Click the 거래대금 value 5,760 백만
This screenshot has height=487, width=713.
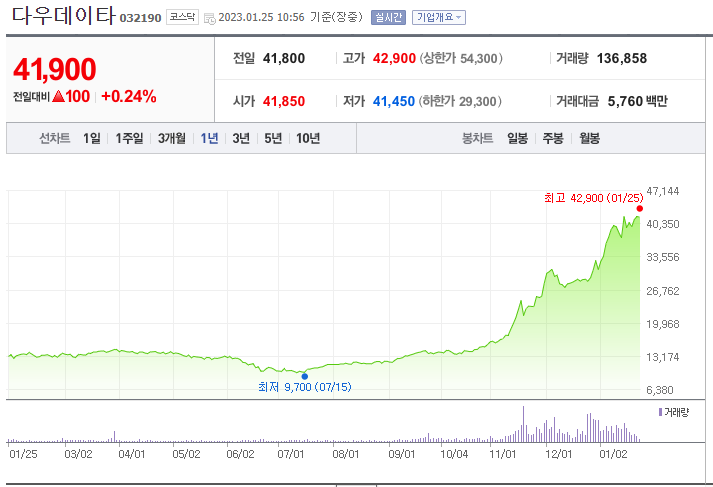tap(638, 101)
